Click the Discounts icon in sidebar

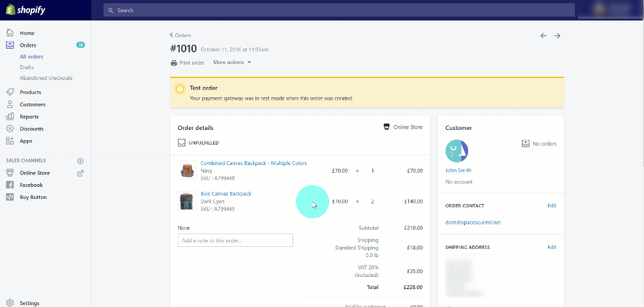pos(10,129)
